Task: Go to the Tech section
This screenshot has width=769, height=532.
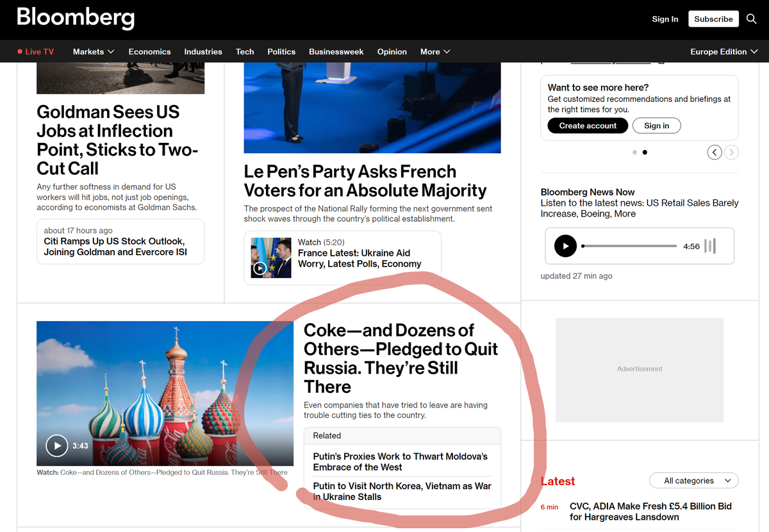Action: click(245, 51)
